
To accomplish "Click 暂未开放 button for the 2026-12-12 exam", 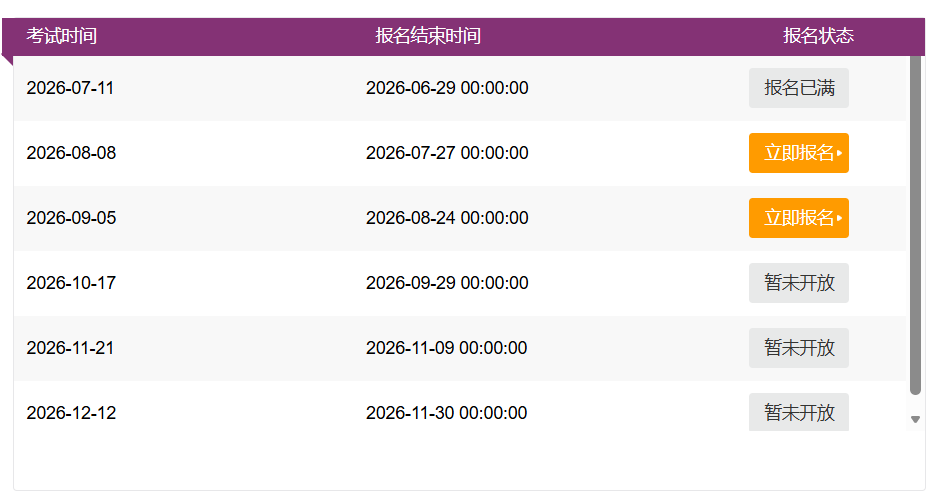I will pyautogui.click(x=798, y=412).
